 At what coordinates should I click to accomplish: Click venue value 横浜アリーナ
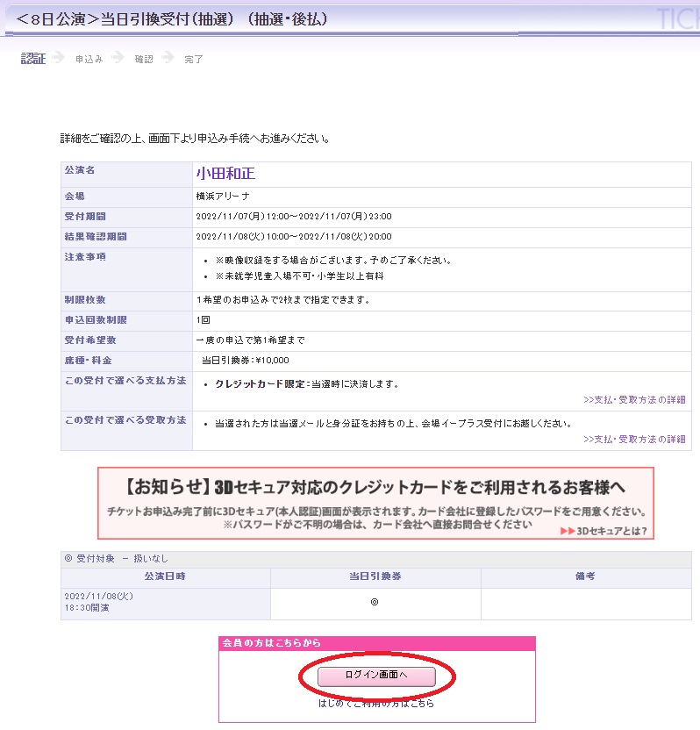223,197
